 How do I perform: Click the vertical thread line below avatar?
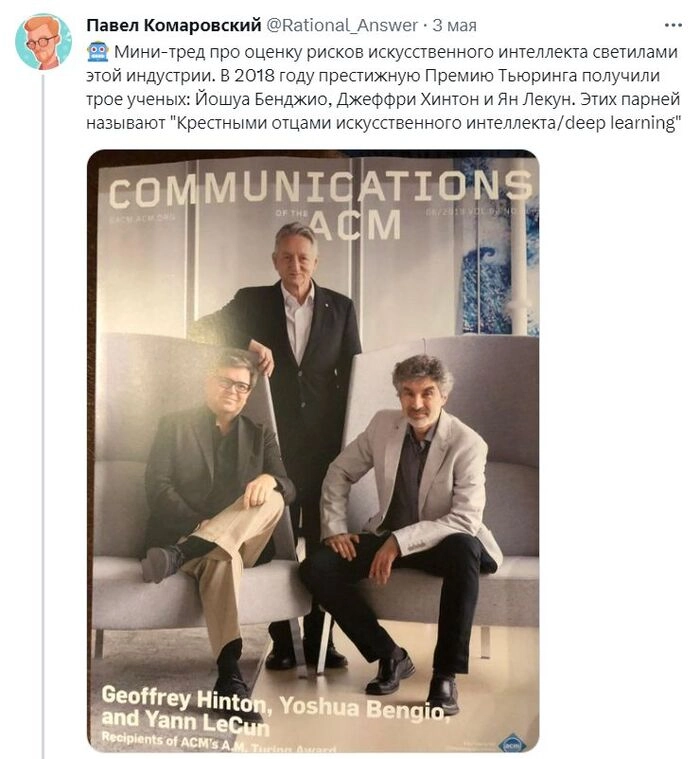pyautogui.click(x=43, y=400)
